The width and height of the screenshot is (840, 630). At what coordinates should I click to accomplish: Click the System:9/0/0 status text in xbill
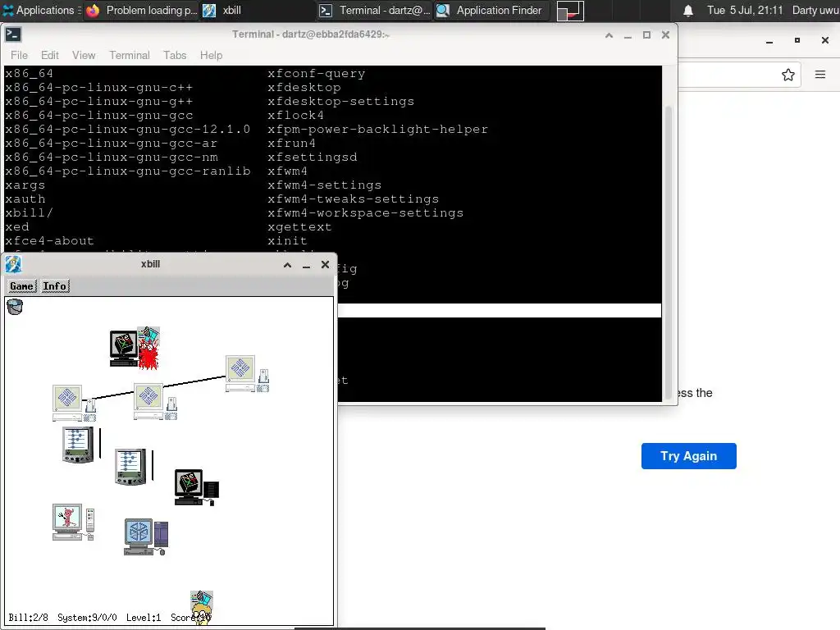tap(87, 618)
